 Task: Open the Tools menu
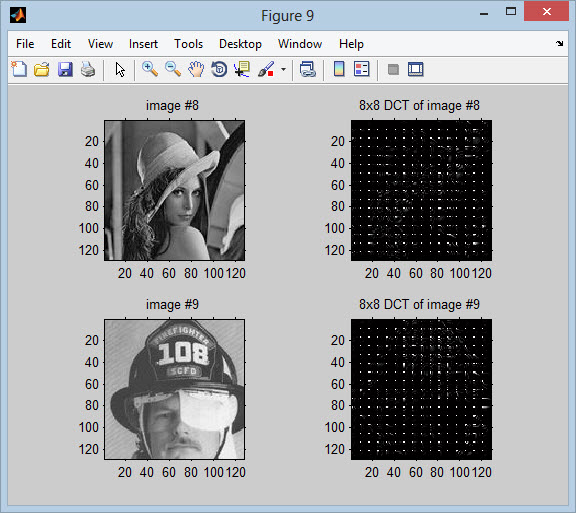point(188,44)
